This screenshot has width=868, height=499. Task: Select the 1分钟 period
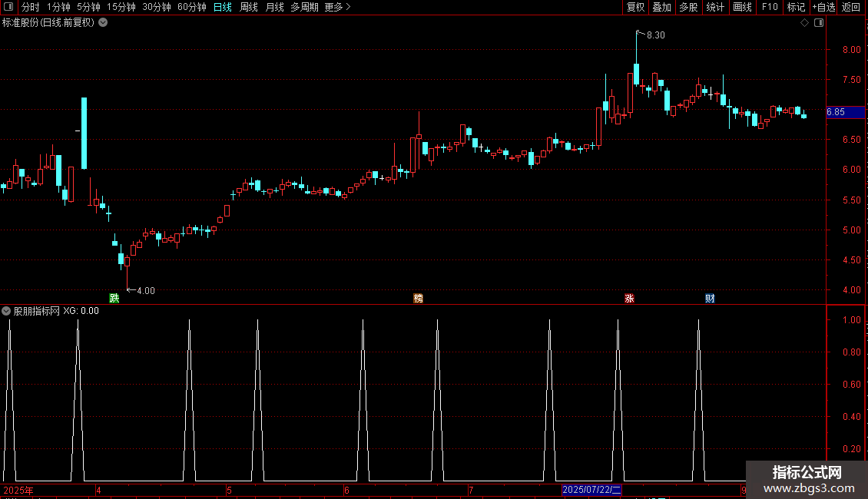coord(58,7)
